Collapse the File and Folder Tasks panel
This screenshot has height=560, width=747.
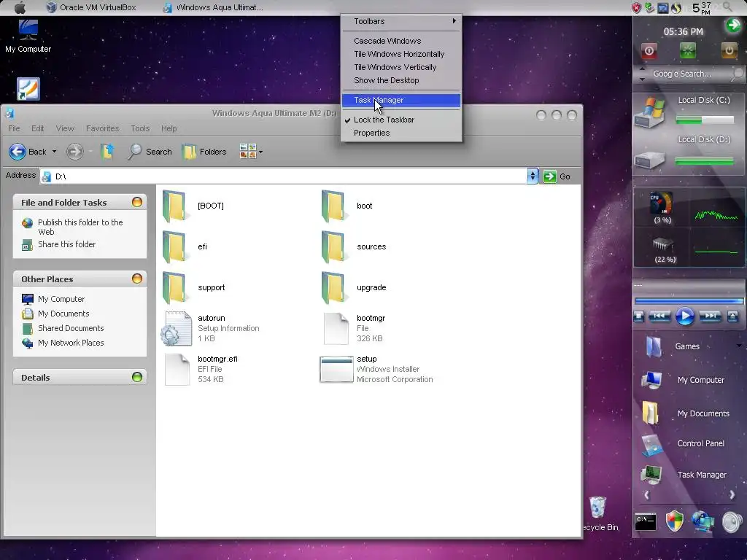(x=136, y=202)
